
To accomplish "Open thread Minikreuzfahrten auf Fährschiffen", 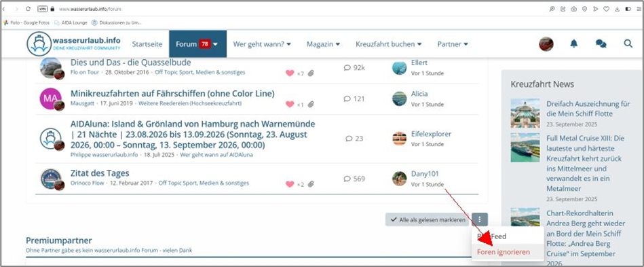I will (x=172, y=93).
